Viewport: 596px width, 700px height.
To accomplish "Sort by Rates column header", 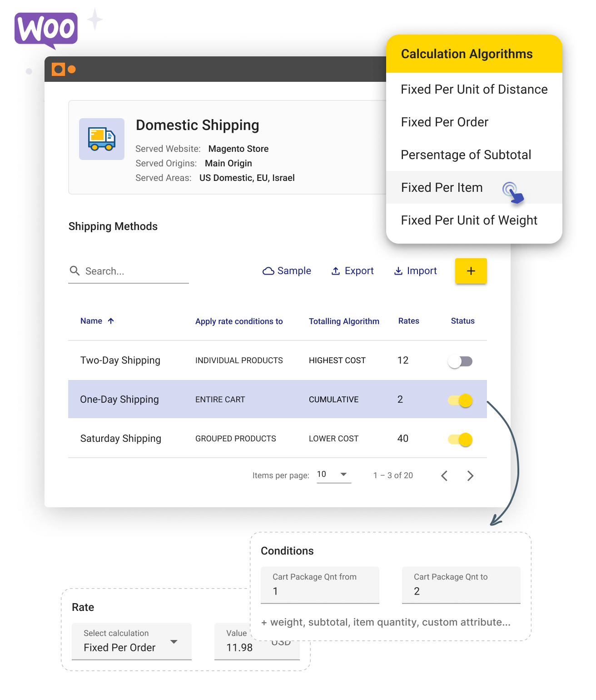I will 409,321.
